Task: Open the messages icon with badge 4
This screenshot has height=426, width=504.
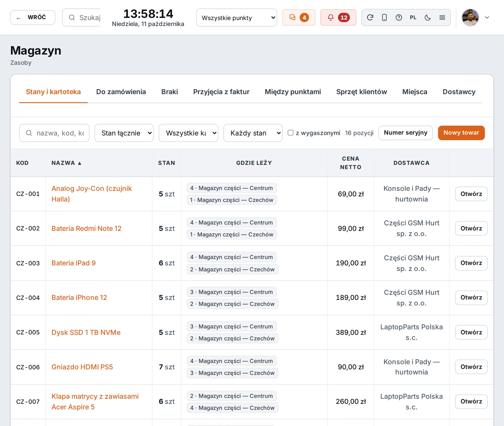Action: (298, 17)
